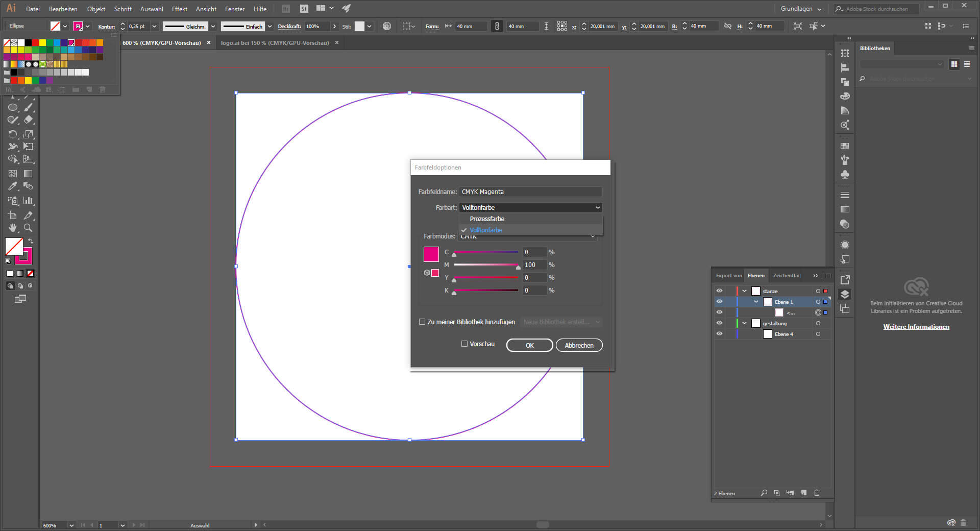Image resolution: width=980 pixels, height=531 pixels.
Task: Click the Farbfeldname text field
Action: (x=530, y=192)
